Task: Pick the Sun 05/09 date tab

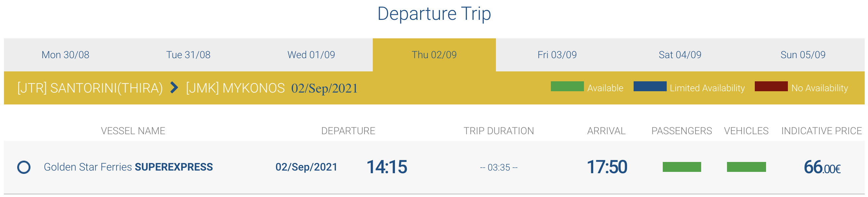Action: 803,55
